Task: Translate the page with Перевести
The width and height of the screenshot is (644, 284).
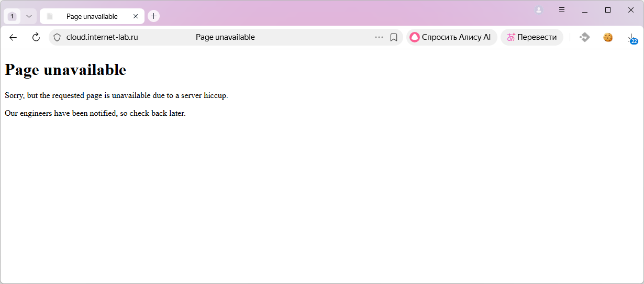Action: pyautogui.click(x=532, y=37)
